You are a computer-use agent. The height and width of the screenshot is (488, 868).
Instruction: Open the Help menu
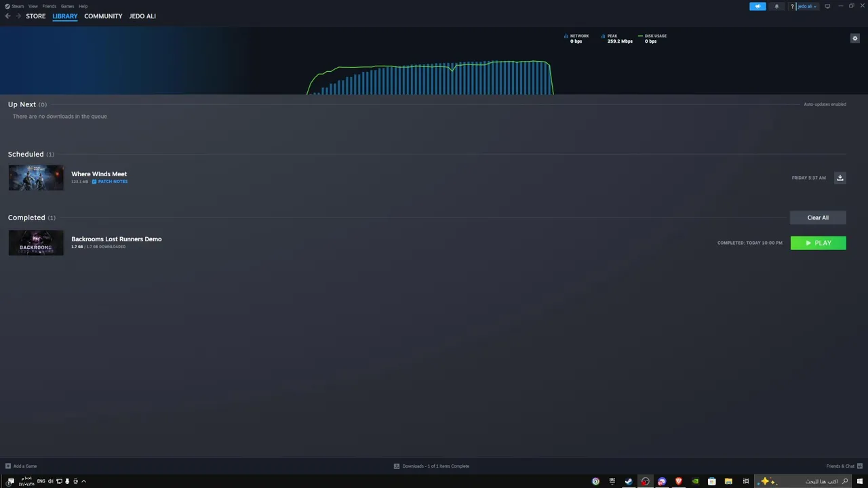(83, 6)
